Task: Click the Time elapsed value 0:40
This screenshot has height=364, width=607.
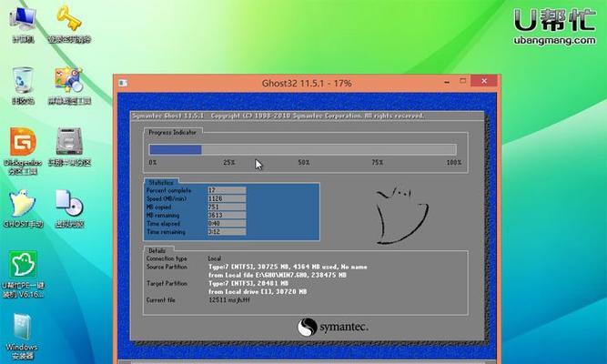Action: tap(227, 224)
